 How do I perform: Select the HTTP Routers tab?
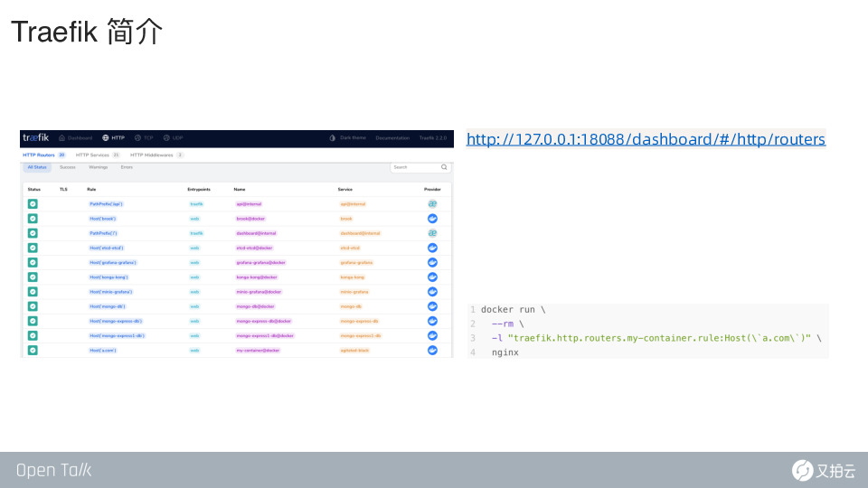tap(44, 155)
